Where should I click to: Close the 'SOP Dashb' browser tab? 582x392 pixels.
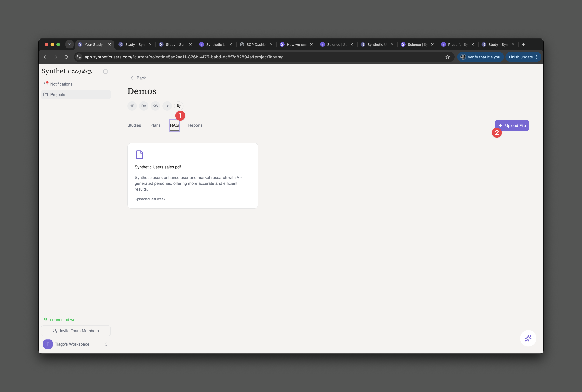coord(271,45)
